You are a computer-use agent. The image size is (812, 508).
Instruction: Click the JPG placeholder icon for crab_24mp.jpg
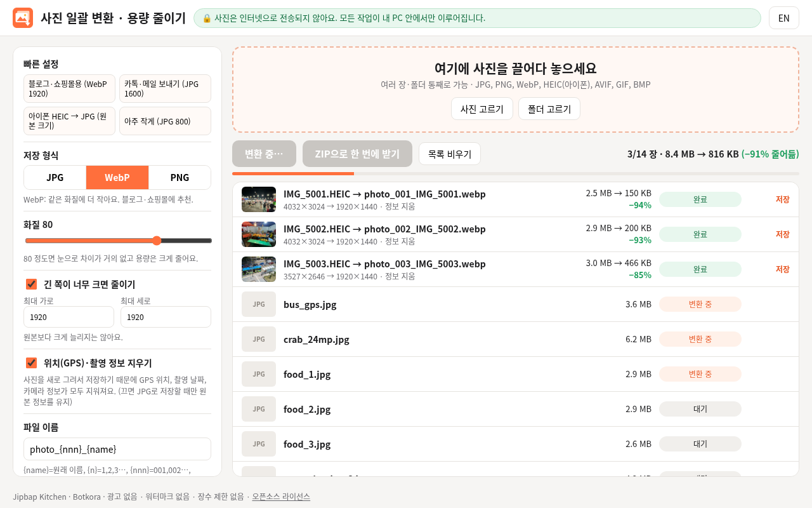259,339
